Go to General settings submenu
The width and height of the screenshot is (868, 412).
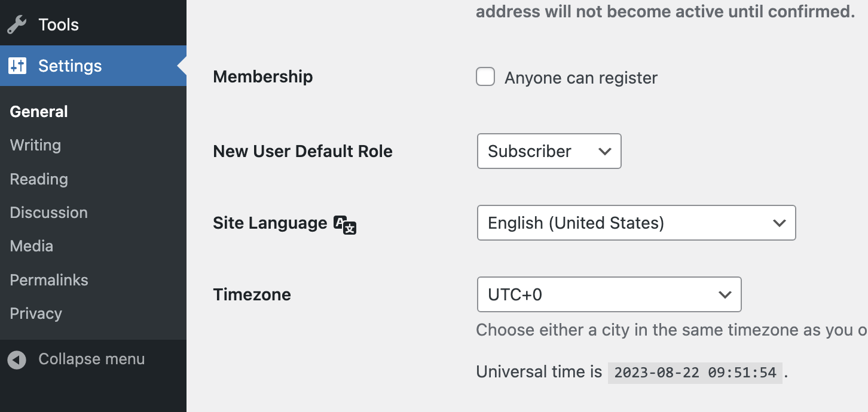click(x=39, y=112)
